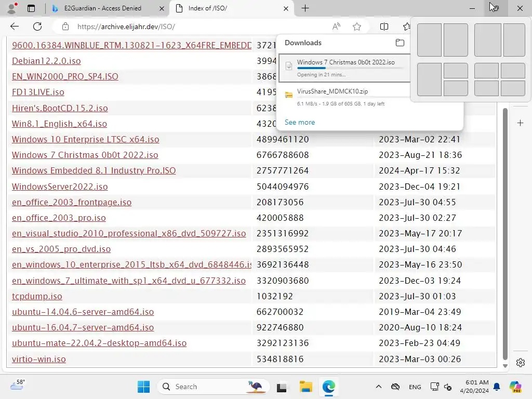Download EN_WIN2000_PRO_SP4.ISO
This screenshot has height=399, width=532.
pos(65,76)
